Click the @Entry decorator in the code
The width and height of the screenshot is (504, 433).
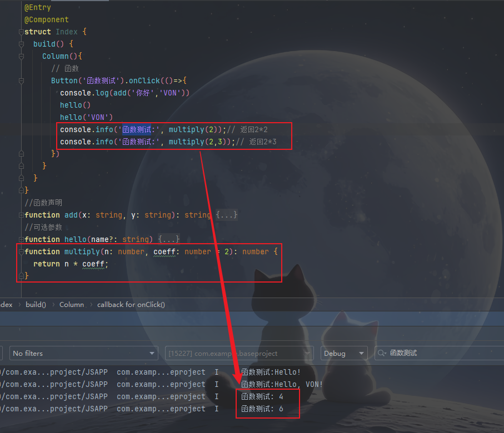[38, 7]
